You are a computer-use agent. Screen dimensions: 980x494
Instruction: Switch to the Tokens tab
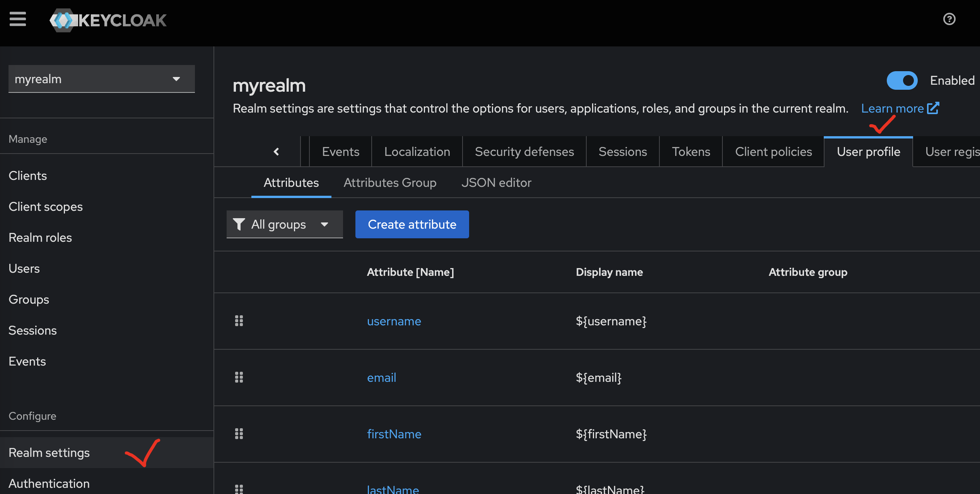[691, 152]
